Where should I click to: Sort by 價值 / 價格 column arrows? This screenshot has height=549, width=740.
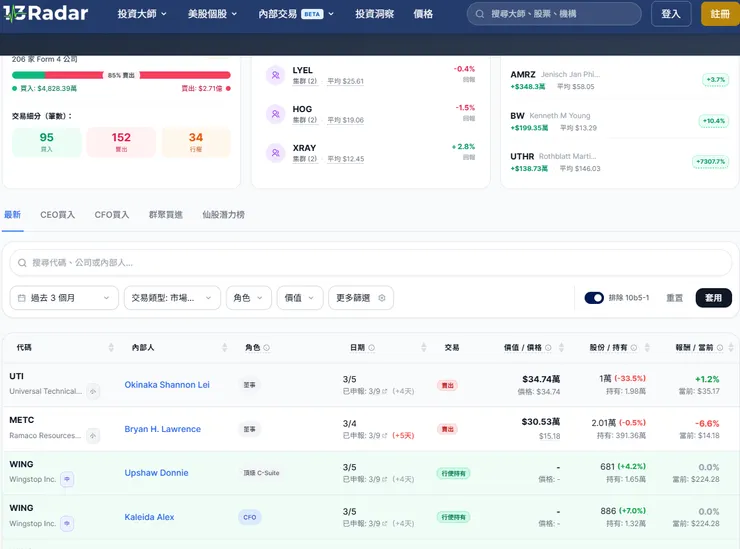click(561, 347)
